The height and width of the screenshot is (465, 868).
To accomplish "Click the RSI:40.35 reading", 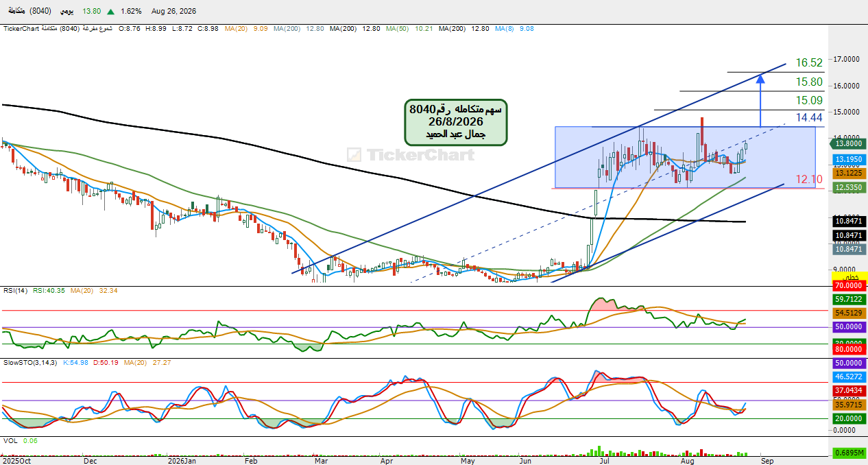I will click(48, 291).
